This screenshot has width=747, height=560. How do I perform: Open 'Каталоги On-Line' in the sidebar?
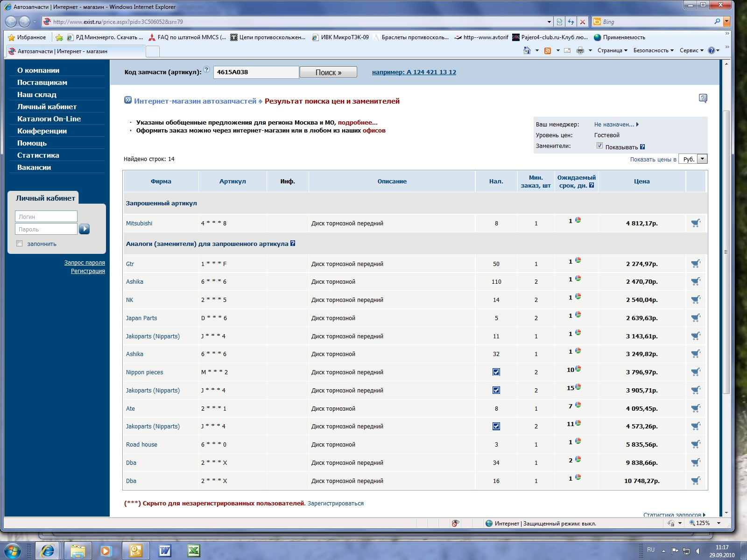[x=49, y=119]
